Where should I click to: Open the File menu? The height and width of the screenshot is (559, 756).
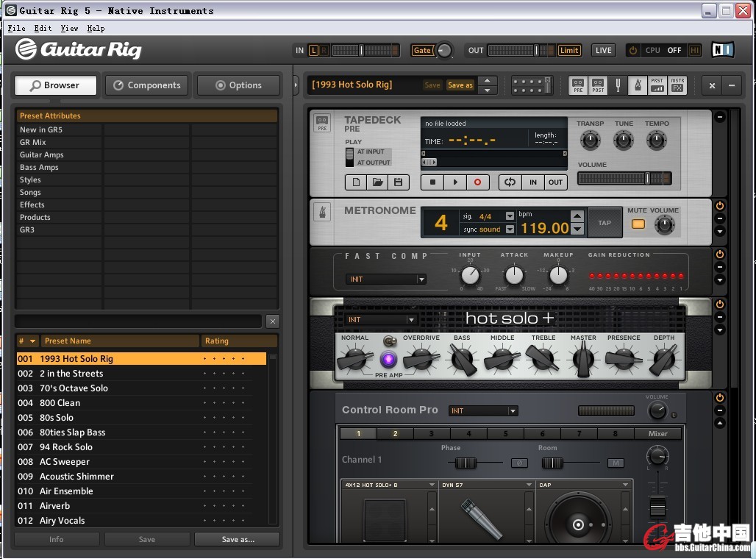click(16, 28)
